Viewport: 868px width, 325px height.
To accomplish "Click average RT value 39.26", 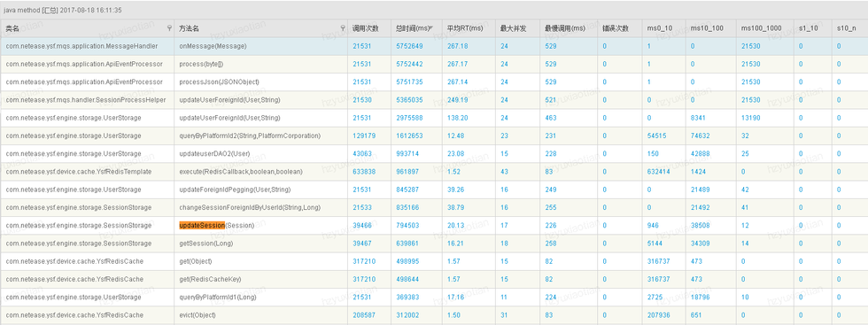I will tap(455, 190).
